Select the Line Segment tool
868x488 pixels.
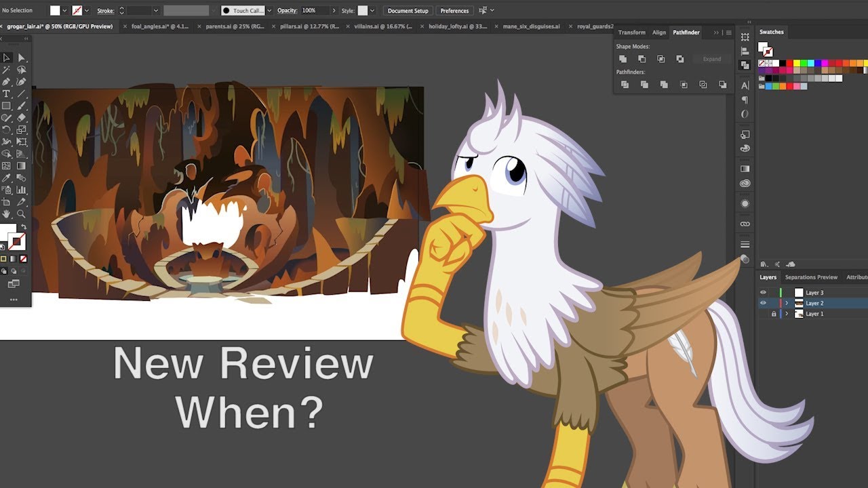[x=22, y=94]
